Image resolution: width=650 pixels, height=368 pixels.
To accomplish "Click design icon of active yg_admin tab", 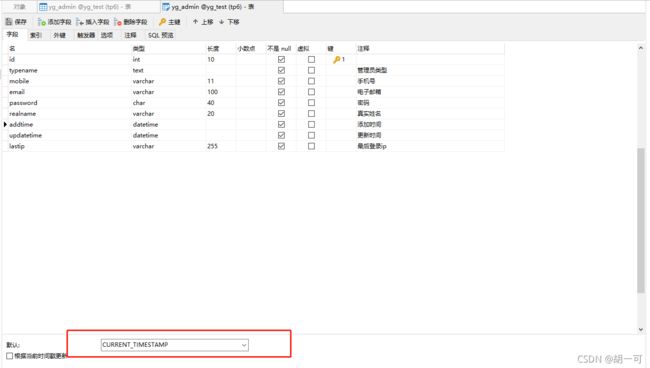I will point(166,7).
